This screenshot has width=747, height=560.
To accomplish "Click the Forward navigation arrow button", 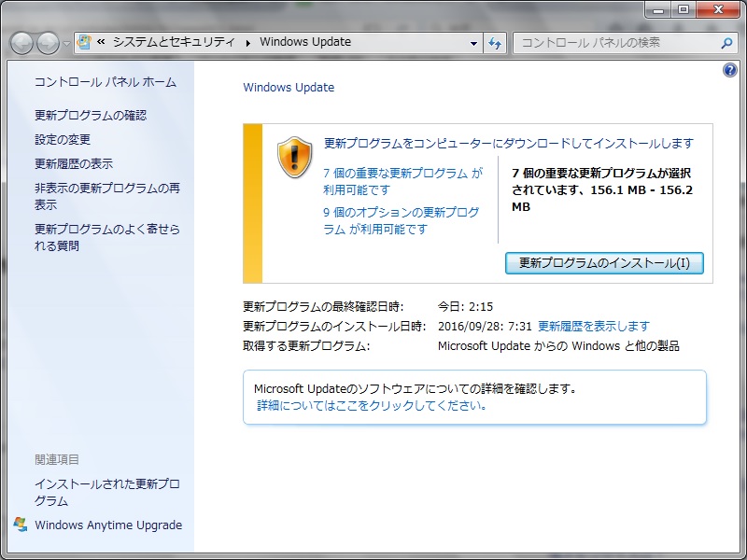I will (48, 43).
